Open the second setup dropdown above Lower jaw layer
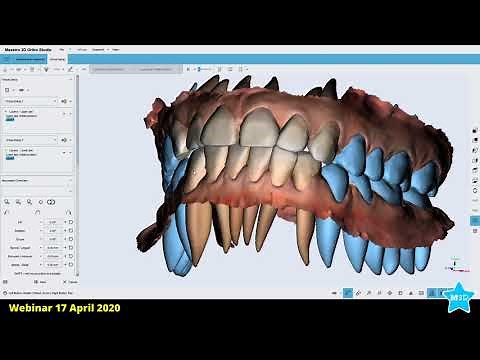This screenshot has height=360, width=480. point(30,140)
